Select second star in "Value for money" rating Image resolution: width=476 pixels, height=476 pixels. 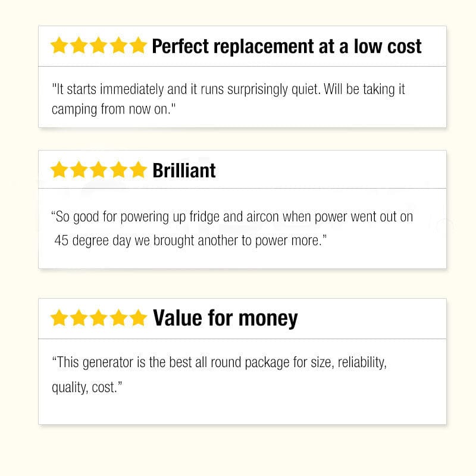pos(79,318)
